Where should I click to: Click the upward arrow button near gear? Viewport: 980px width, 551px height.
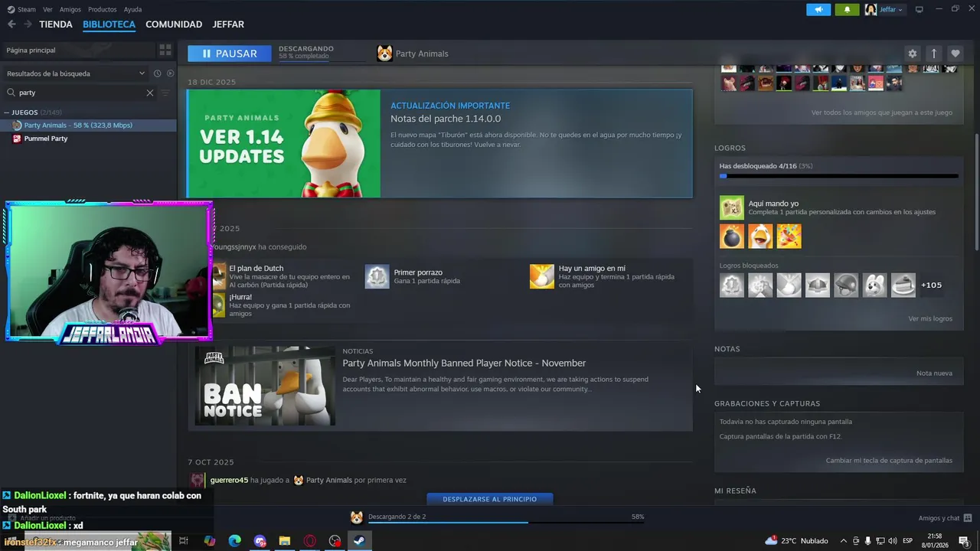[933, 54]
